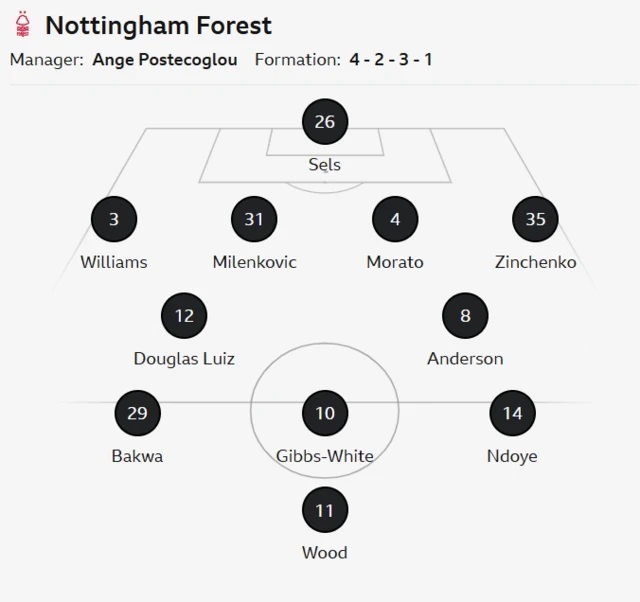Viewport: 640px width, 602px height.
Task: Click the number 4 shirt circle
Action: 395,219
